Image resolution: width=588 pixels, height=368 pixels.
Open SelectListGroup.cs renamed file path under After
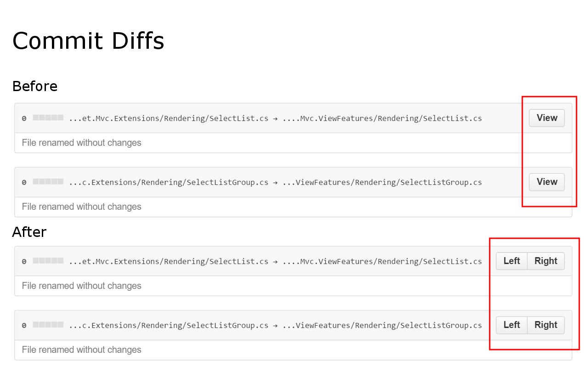tap(275, 325)
